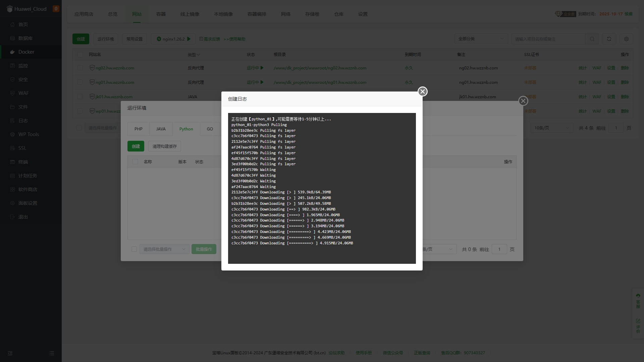Click the green 创建 button in the 运行环境 dialog
Viewport: 644px width, 362px height.
click(136, 146)
